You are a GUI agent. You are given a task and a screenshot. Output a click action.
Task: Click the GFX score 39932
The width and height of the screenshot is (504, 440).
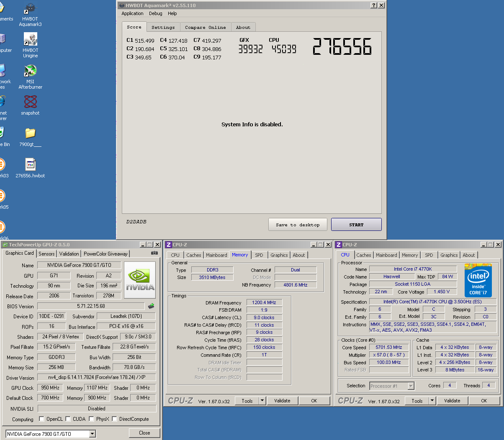tap(250, 49)
